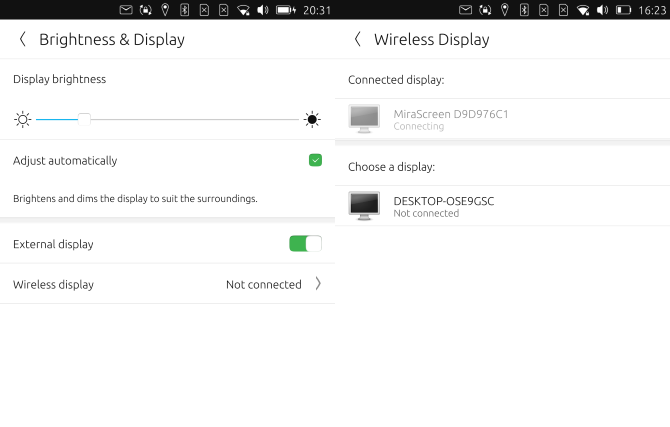Screen dimensions: 670x427
Task: Open Wi-Fi indicator in the 20:31 status bar
Action: coord(243,10)
